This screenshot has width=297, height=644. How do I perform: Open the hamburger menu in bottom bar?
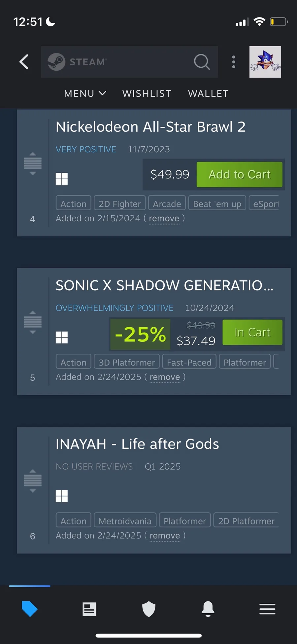pyautogui.click(x=267, y=609)
